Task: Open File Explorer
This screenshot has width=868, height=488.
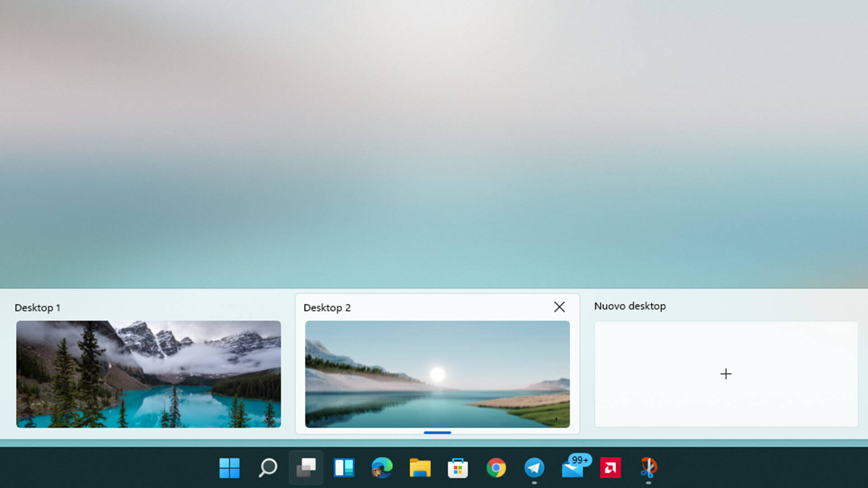Action: click(x=420, y=469)
